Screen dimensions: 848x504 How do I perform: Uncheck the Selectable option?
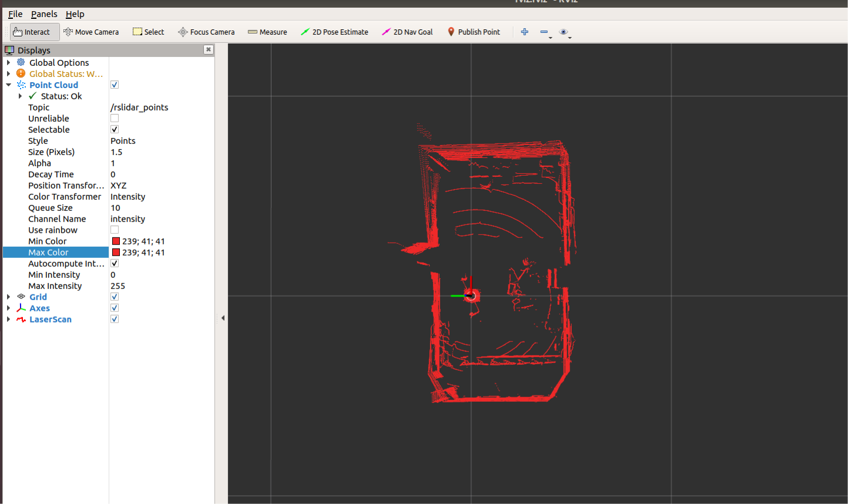point(114,129)
